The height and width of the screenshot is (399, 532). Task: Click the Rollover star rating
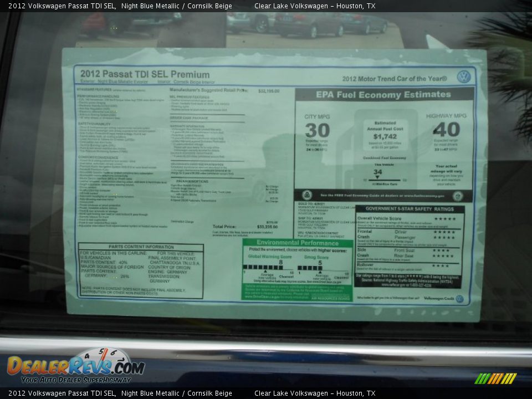click(x=441, y=265)
